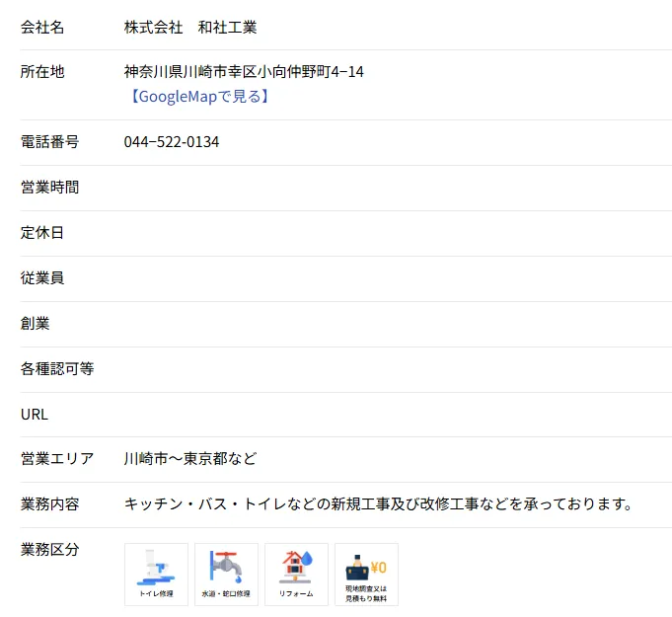Click the 電話番号 row label
The image size is (672, 617).
point(49,142)
